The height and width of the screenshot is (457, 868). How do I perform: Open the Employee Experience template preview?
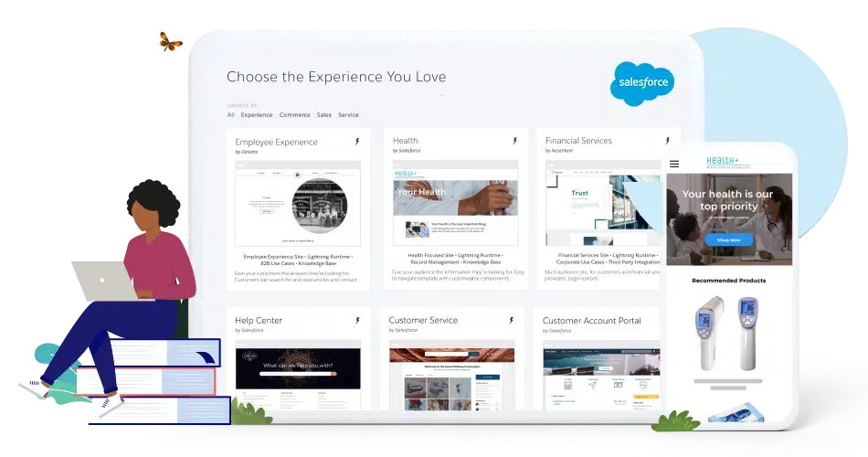[x=298, y=203]
